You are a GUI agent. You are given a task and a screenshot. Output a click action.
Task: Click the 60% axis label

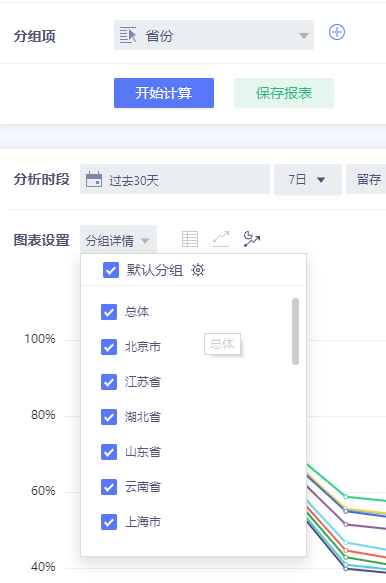point(43,491)
